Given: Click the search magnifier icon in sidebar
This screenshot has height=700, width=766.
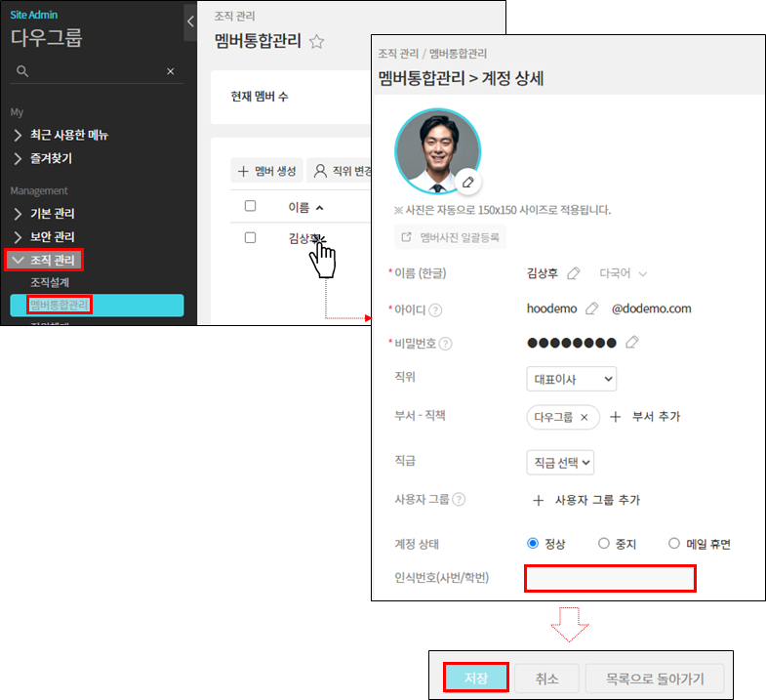Looking at the screenshot, I should click(22, 71).
